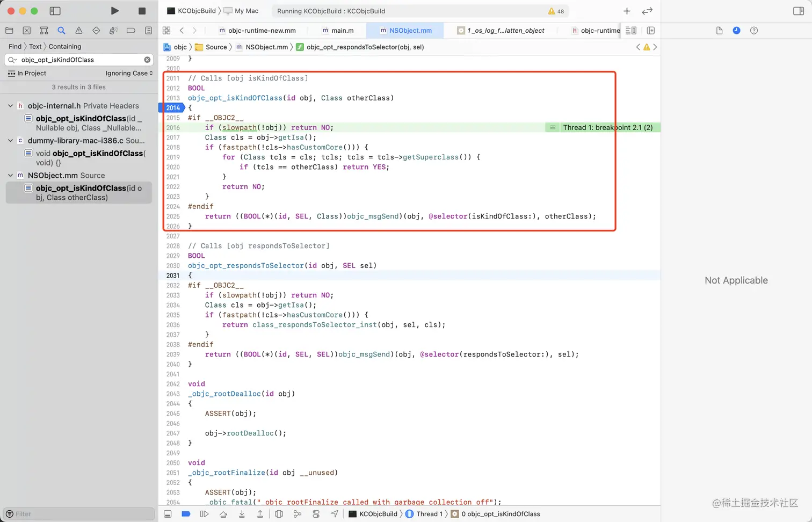The width and height of the screenshot is (812, 522).
Task: Hide the debug area
Action: click(x=168, y=514)
